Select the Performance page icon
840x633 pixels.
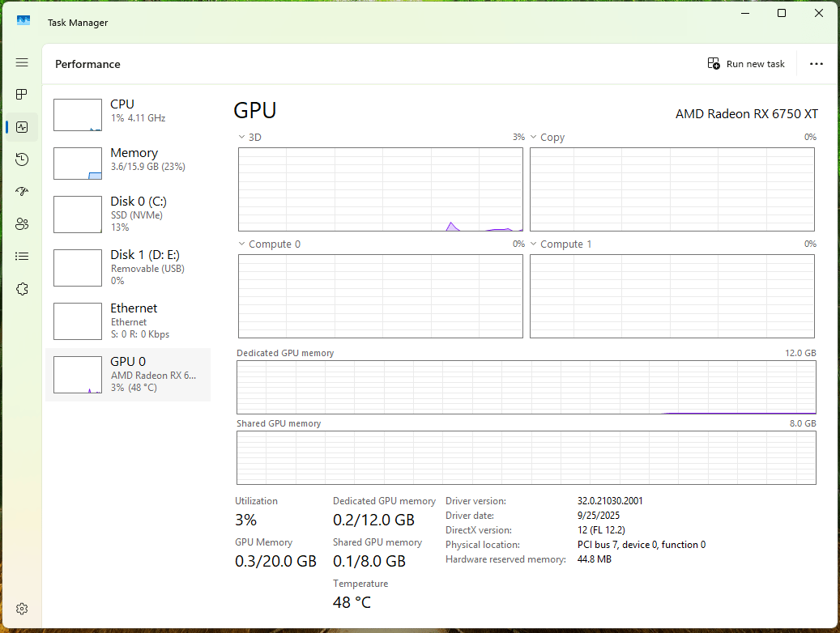(22, 127)
